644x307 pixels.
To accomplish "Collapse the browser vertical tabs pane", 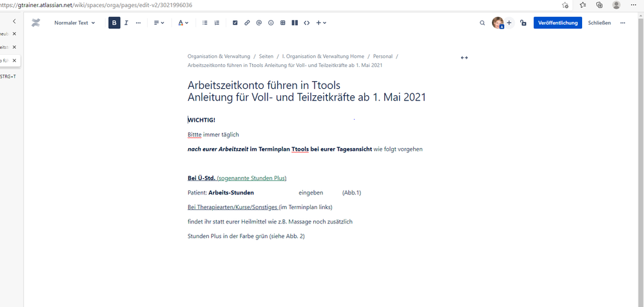I will [x=14, y=21].
